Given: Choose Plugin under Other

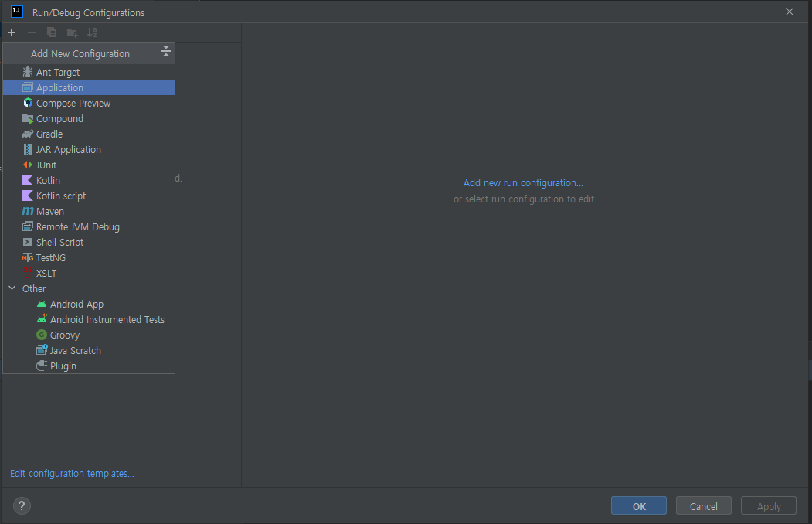Looking at the screenshot, I should pos(89,366).
